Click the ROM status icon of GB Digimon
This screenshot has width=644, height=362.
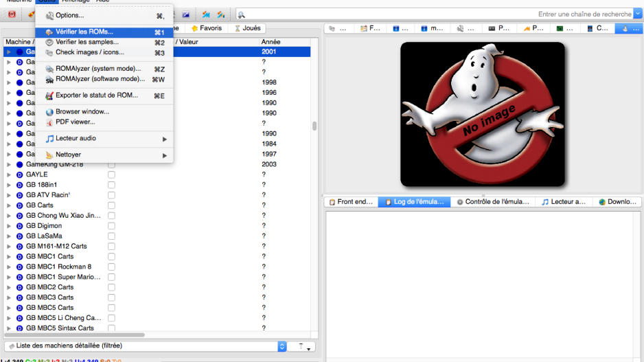[x=19, y=226]
